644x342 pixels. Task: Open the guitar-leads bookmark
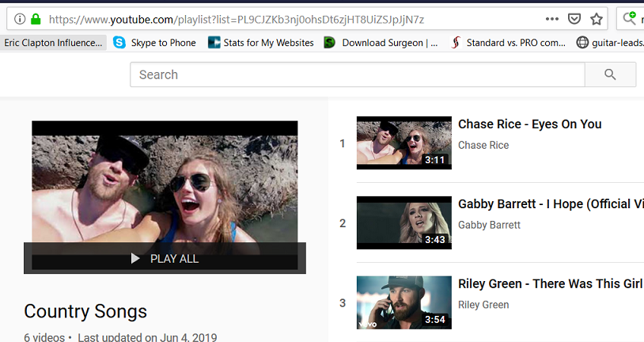point(610,43)
